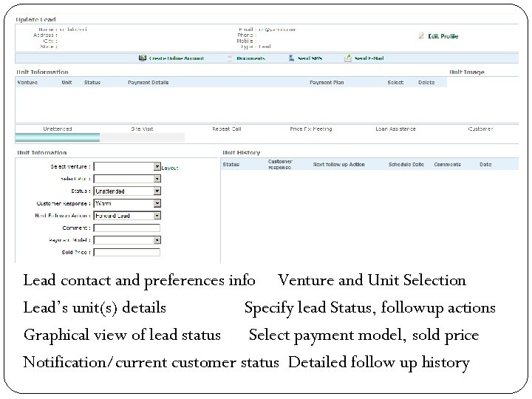Click the lead status progress bar
Screen dimensions: 532x399
[100, 137]
